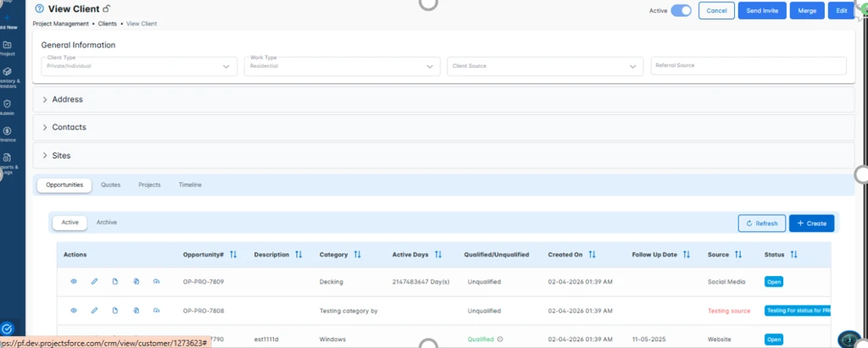Image resolution: width=868 pixels, height=348 pixels.
Task: View OP-PRO-7808 using the eye icon
Action: [x=74, y=311]
